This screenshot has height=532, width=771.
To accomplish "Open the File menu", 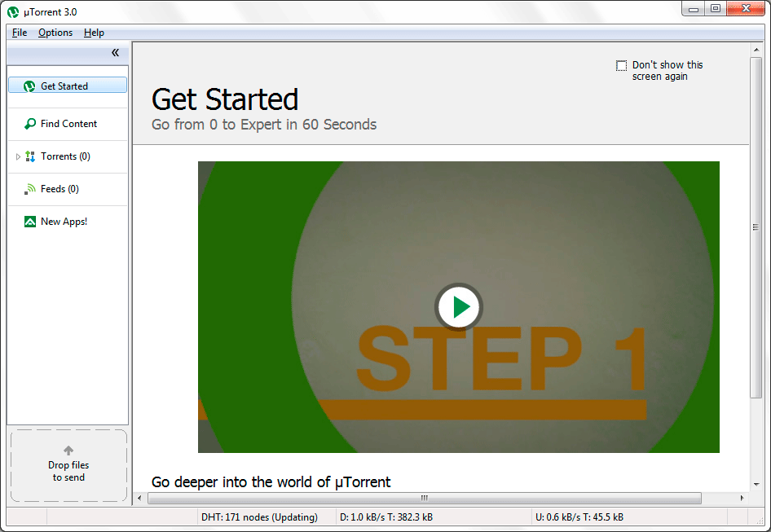I will tap(20, 33).
